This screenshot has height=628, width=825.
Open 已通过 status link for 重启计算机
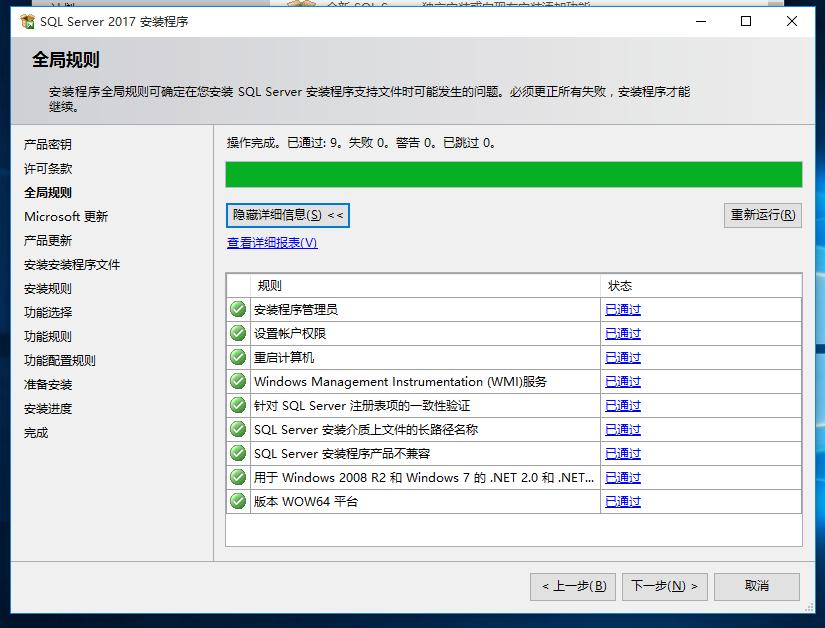pyautogui.click(x=623, y=358)
